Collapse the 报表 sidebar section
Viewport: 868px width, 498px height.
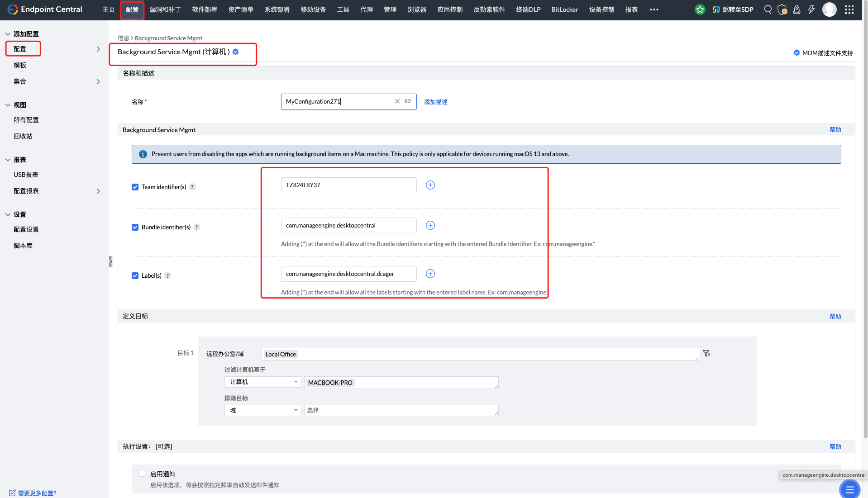click(8, 160)
